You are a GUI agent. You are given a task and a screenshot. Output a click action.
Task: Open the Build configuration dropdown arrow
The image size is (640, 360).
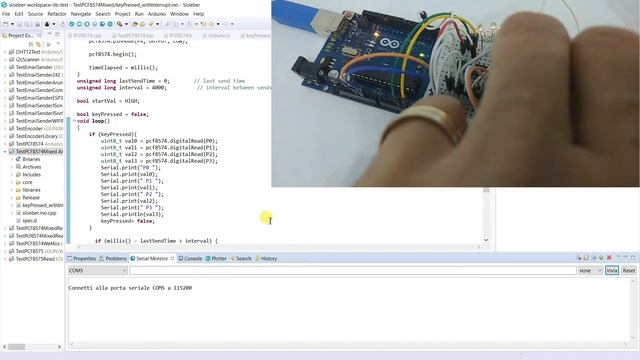point(53,24)
